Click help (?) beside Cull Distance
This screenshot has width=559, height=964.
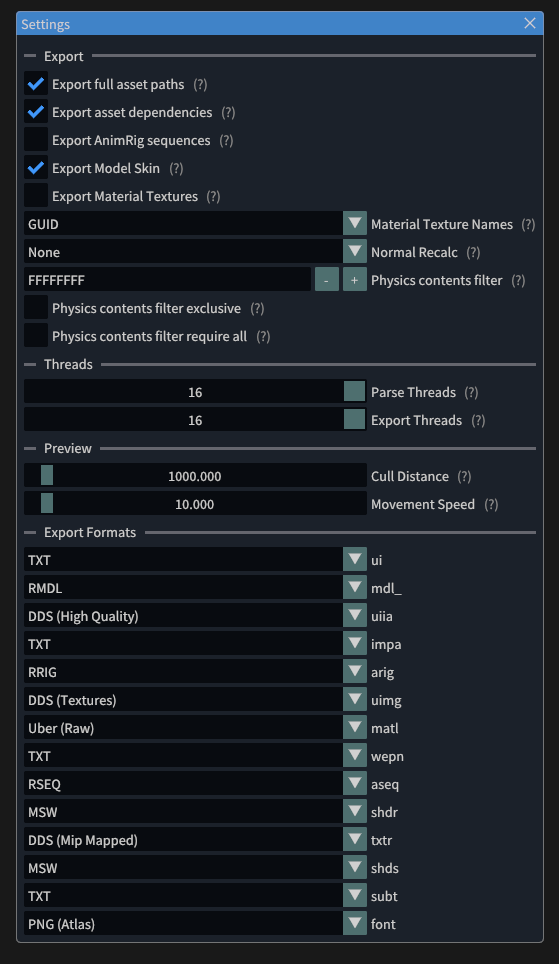pyautogui.click(x=464, y=476)
